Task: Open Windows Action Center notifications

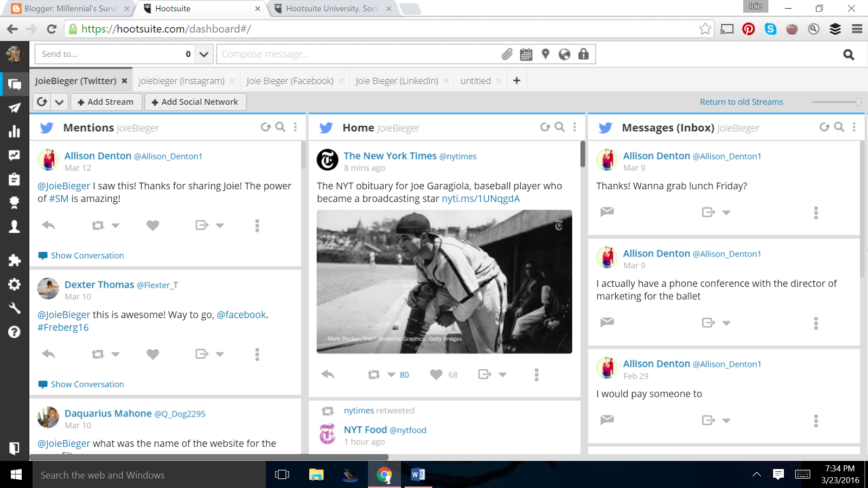Action: click(x=778, y=475)
